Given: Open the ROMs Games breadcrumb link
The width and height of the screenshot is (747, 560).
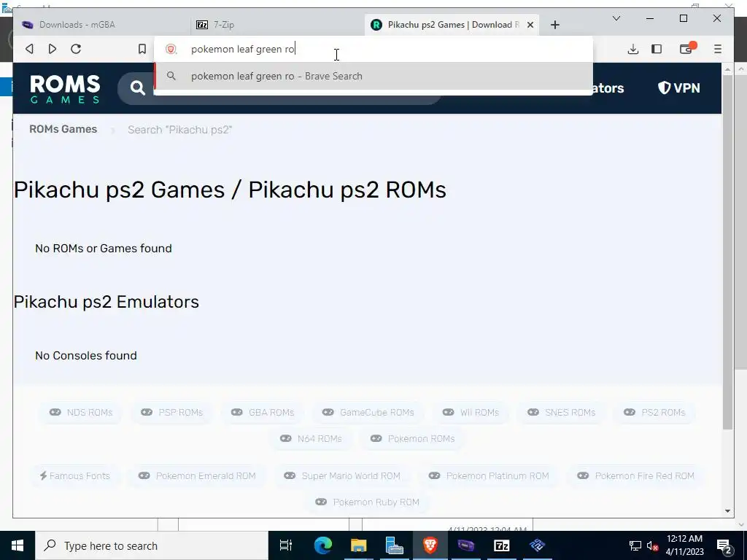Looking at the screenshot, I should (63, 129).
